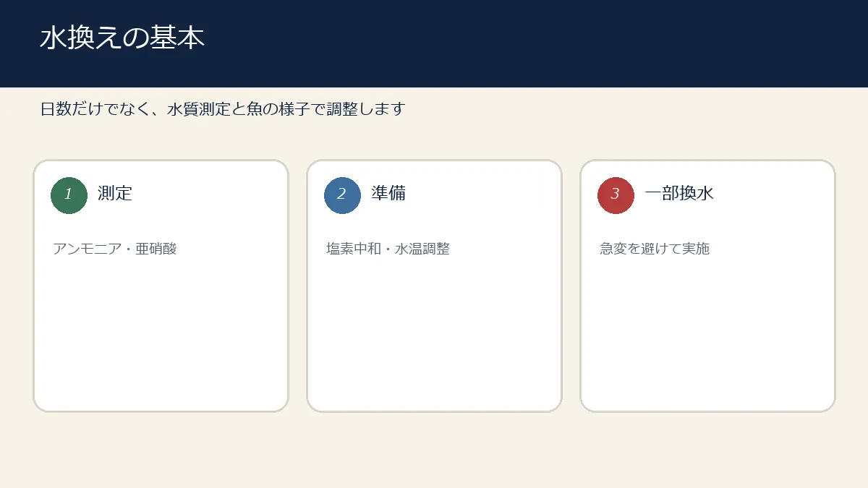Click the empty area of the 測定 card

click(x=161, y=333)
